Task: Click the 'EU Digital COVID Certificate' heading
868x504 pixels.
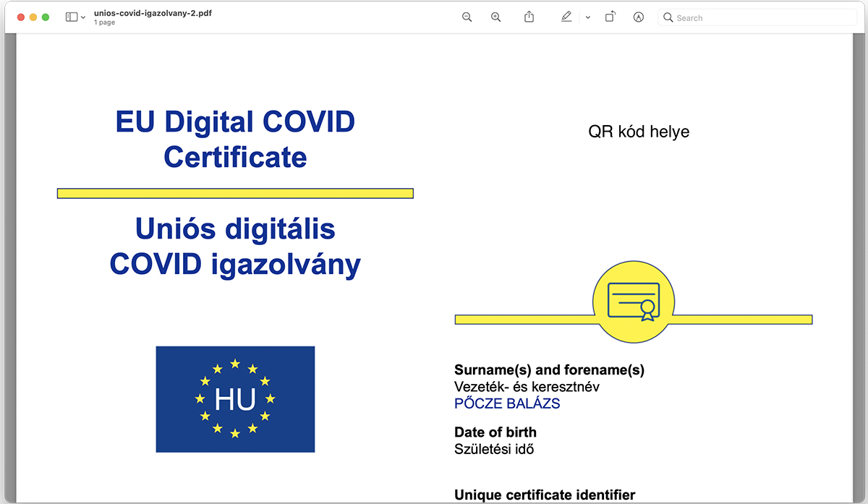Action: (x=235, y=139)
